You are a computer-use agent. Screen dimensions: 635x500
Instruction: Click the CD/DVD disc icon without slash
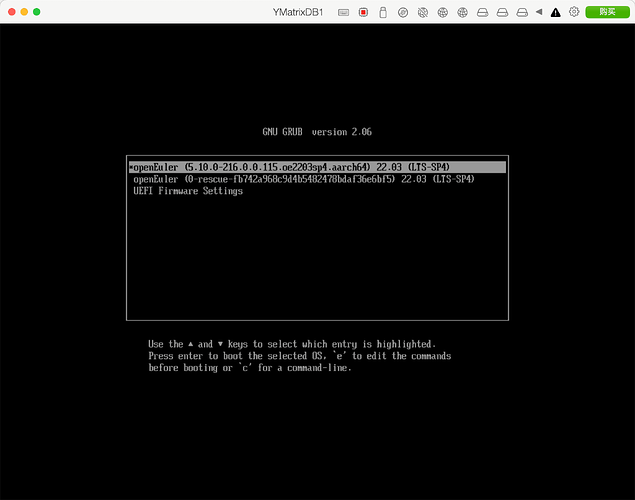pos(403,12)
